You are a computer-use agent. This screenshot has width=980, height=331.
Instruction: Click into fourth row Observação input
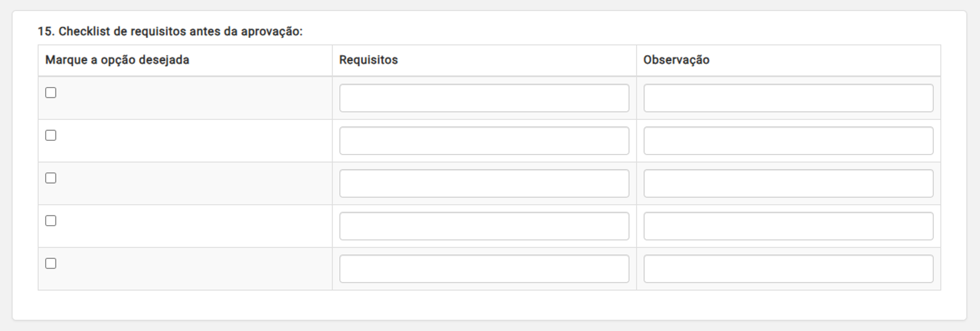[x=789, y=226]
